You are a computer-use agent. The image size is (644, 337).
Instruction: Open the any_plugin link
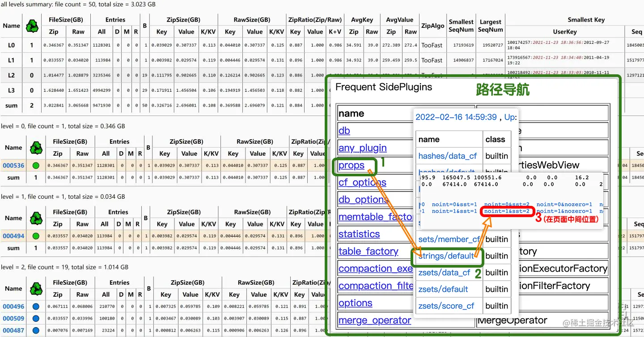pos(363,148)
